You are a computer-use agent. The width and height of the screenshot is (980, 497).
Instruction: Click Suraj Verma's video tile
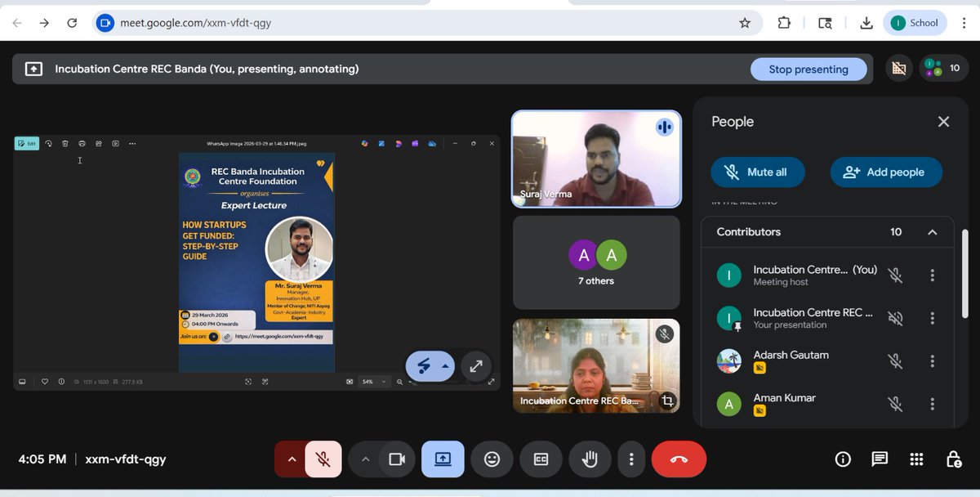click(x=596, y=159)
